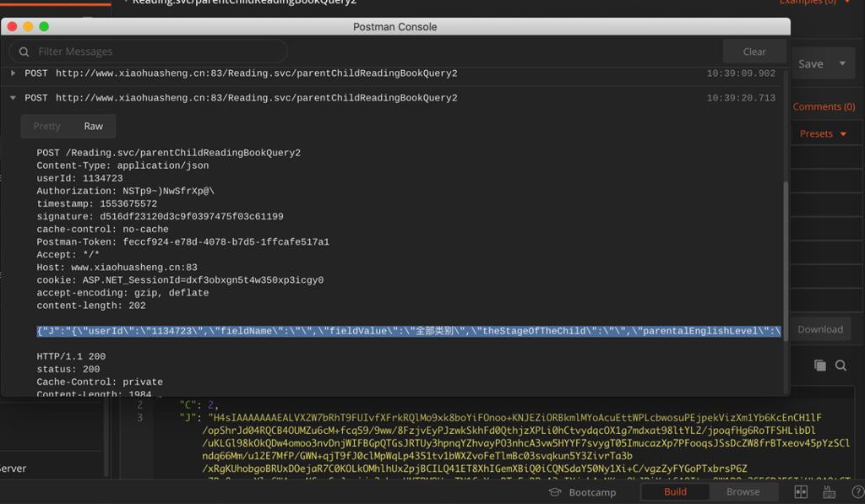Viewport: 865px width, 504px height.
Task: Click the 'Content-Type: application/json' line
Action: 122,165
